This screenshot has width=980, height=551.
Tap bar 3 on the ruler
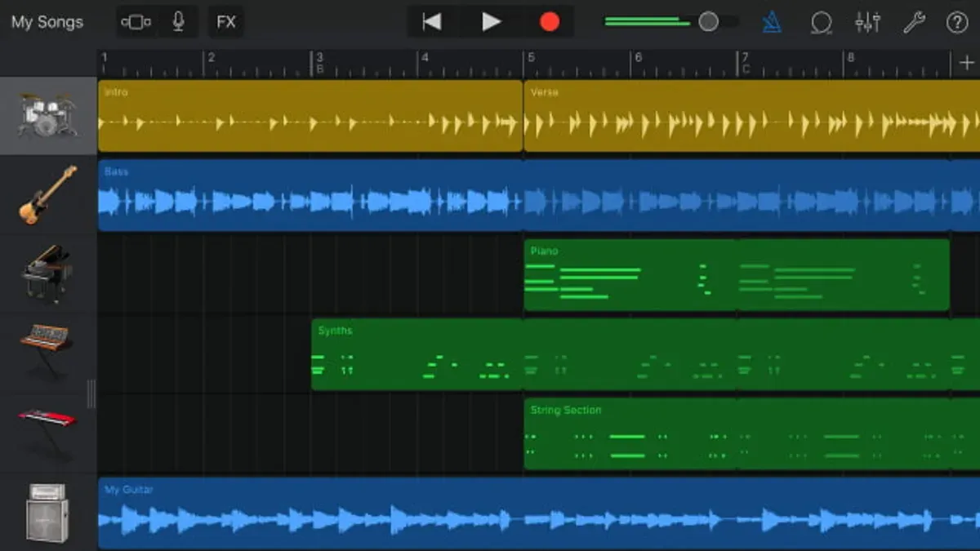click(319, 58)
